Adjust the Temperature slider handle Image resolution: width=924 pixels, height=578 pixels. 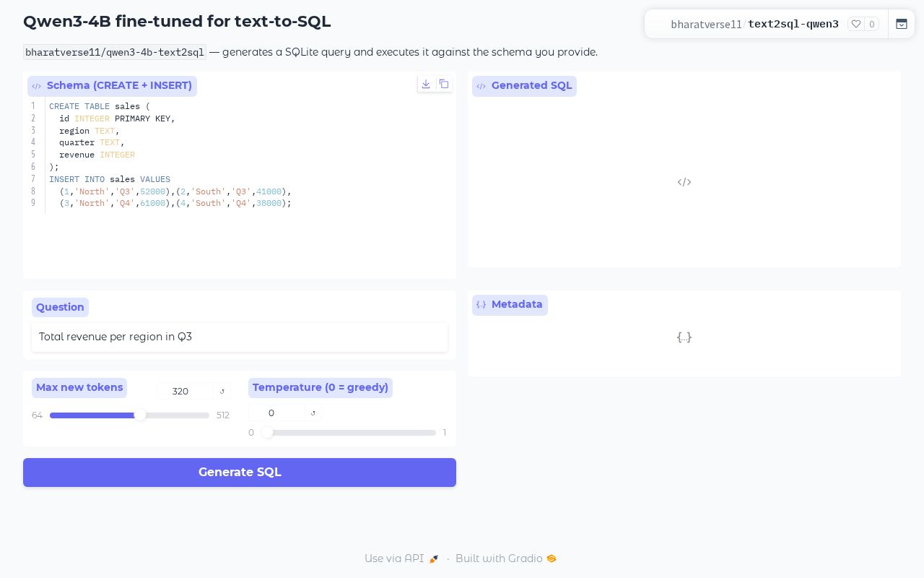(267, 433)
